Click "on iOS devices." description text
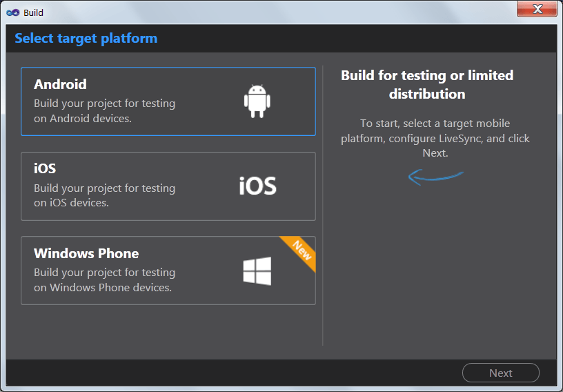Image resolution: width=563 pixels, height=392 pixels. (71, 203)
